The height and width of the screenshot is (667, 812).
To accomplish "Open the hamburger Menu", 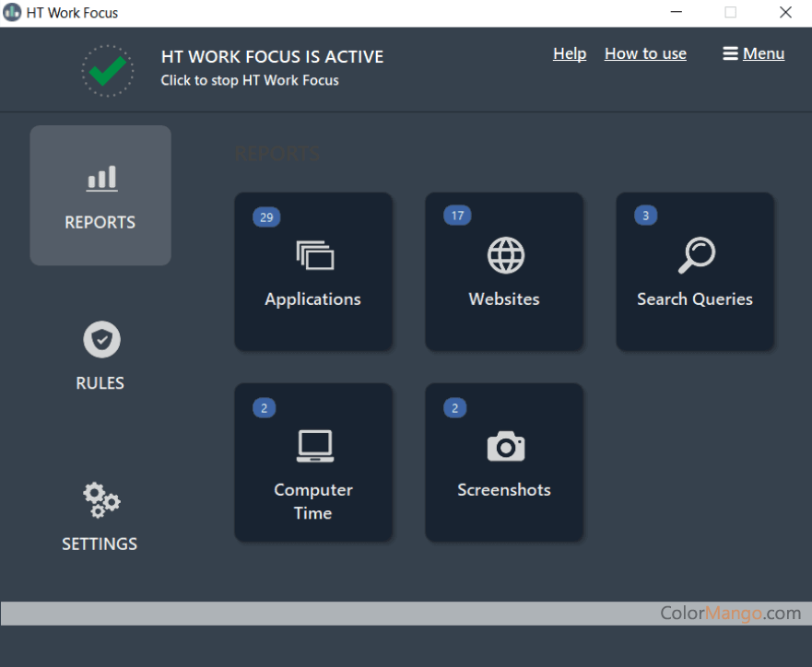I will pos(753,53).
